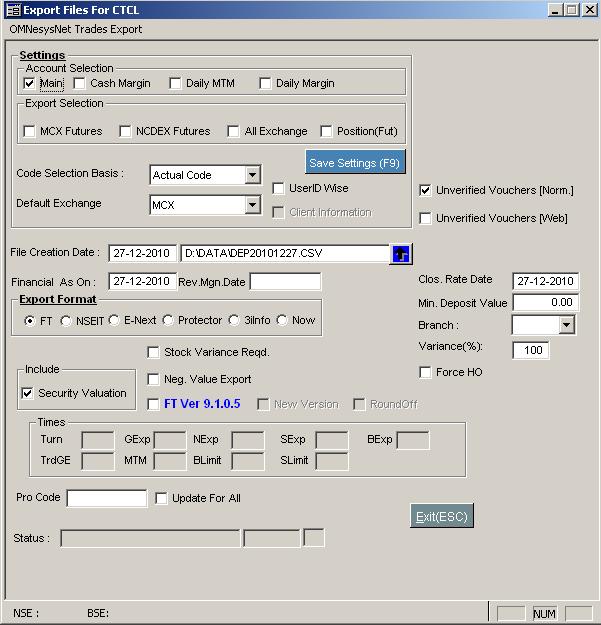
Task: Click the Exit(ESC) button
Action: (x=441, y=516)
